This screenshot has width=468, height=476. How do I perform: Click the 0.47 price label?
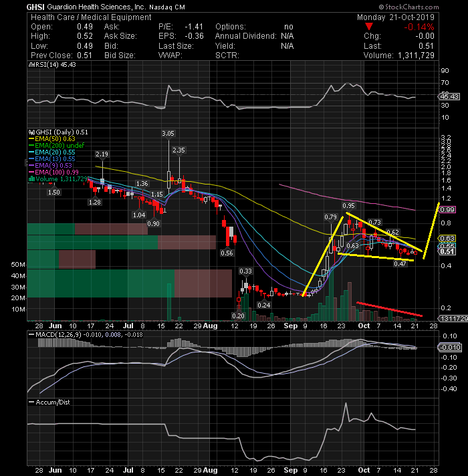(400, 264)
